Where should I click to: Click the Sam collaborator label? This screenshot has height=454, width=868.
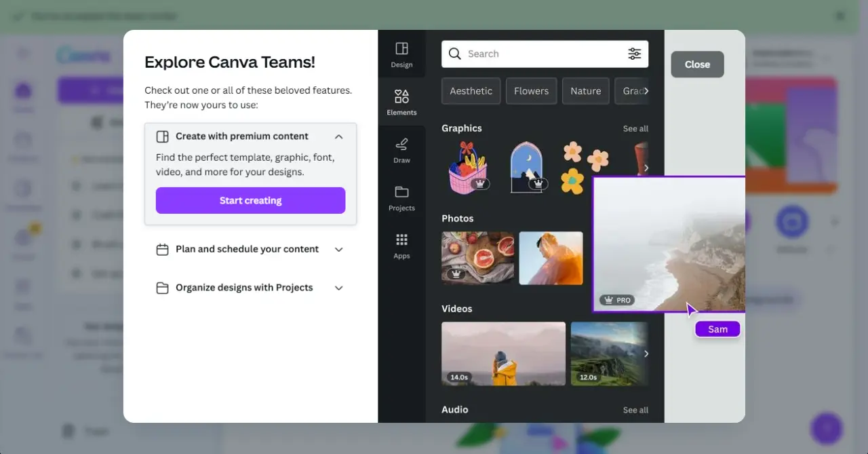point(717,329)
